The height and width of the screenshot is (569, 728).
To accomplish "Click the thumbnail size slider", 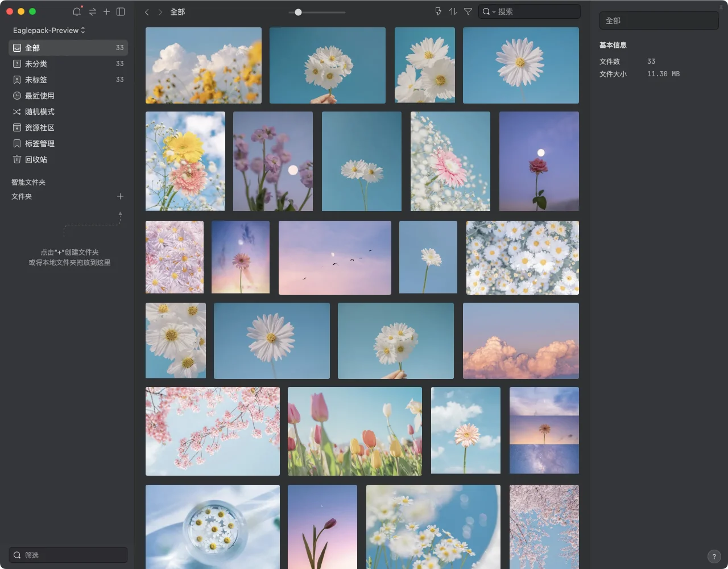I will coord(317,12).
